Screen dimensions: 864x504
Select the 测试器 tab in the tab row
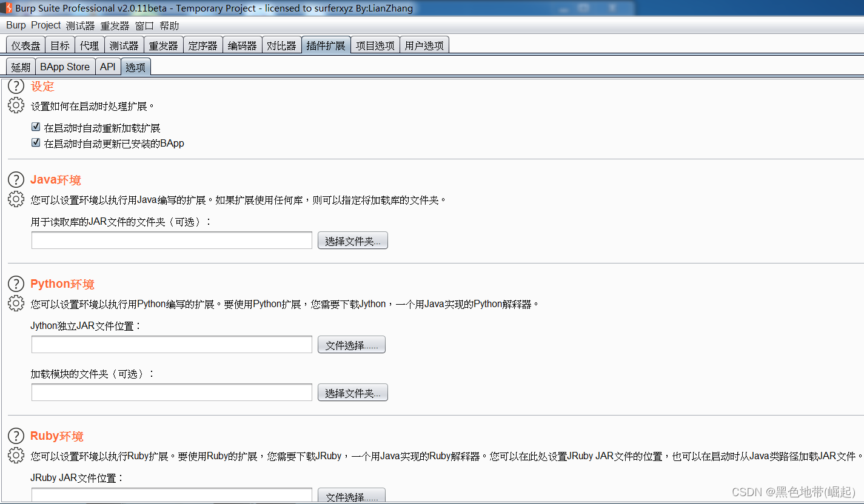tap(124, 45)
